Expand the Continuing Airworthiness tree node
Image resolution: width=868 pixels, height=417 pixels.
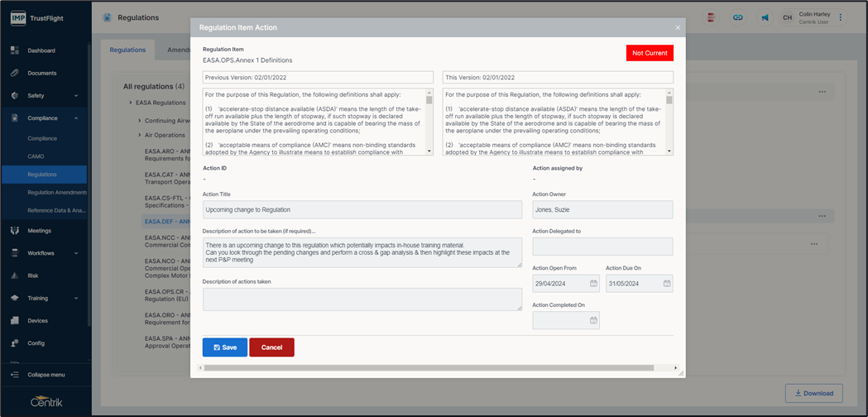click(139, 120)
